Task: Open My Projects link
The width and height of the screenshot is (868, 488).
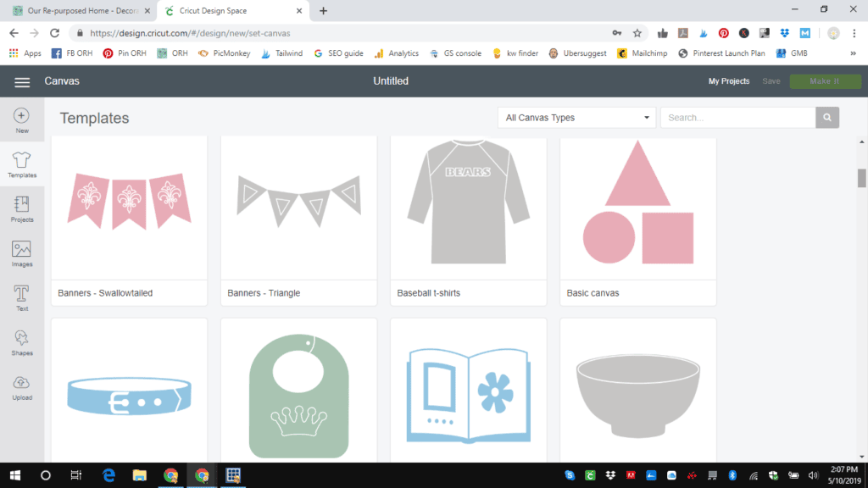Action: [x=729, y=81]
